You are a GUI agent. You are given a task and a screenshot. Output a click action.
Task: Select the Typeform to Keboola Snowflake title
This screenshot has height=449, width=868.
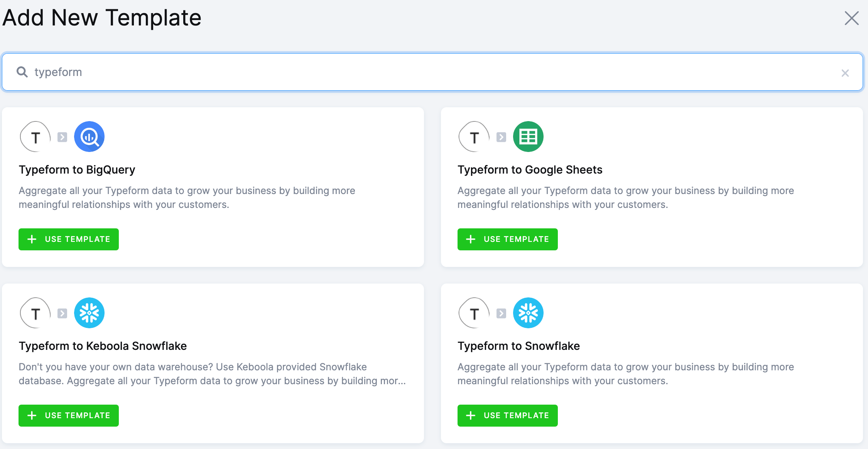click(103, 346)
